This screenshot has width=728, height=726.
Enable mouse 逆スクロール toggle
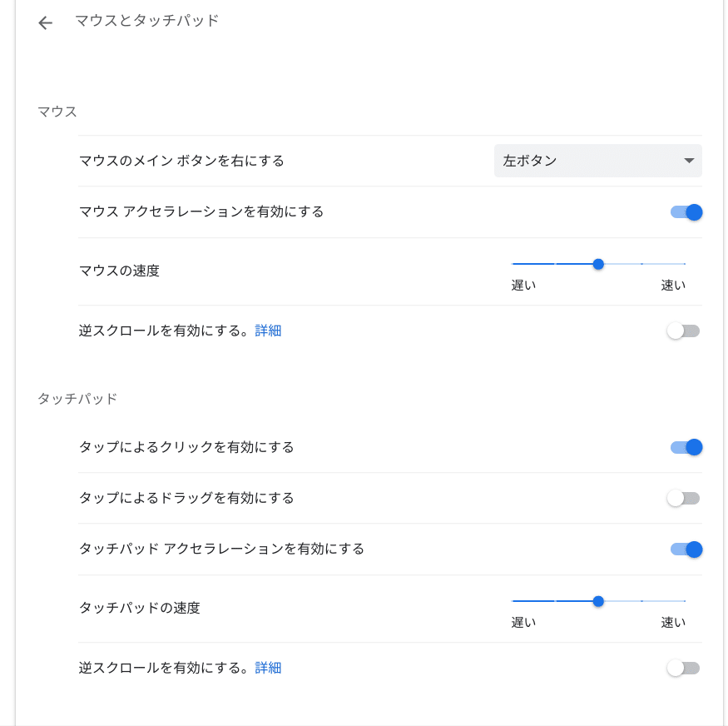[x=683, y=331]
